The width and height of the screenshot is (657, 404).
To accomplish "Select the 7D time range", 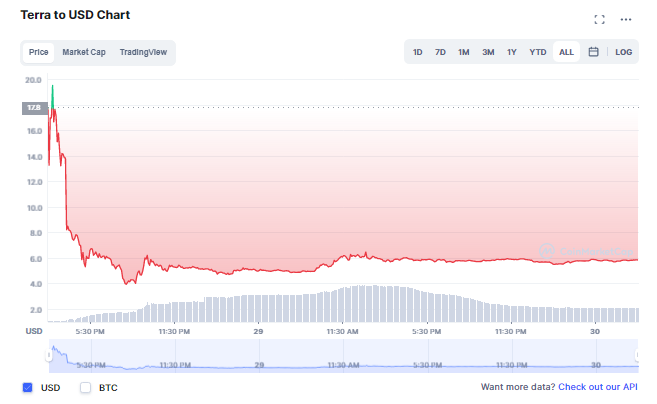I will pyautogui.click(x=440, y=52).
